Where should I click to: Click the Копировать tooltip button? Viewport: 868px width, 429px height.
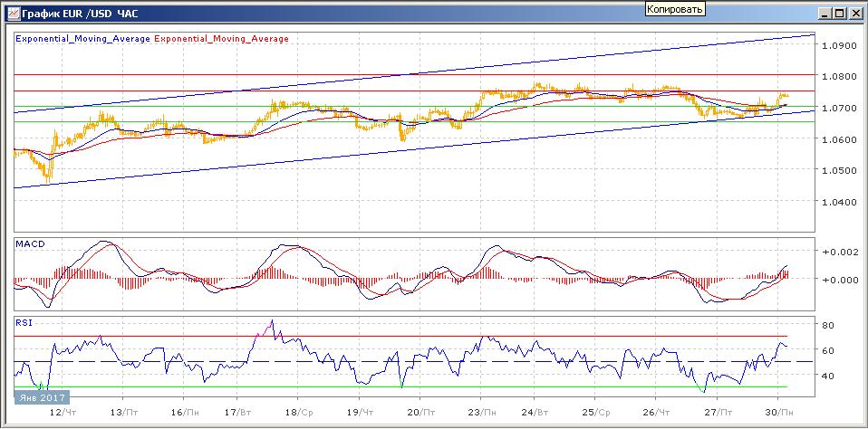(x=675, y=9)
